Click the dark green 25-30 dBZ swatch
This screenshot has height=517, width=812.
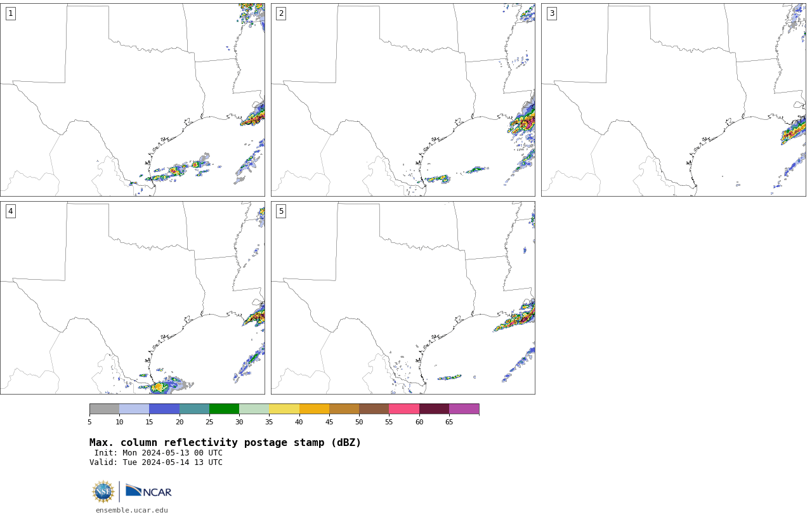point(224,409)
